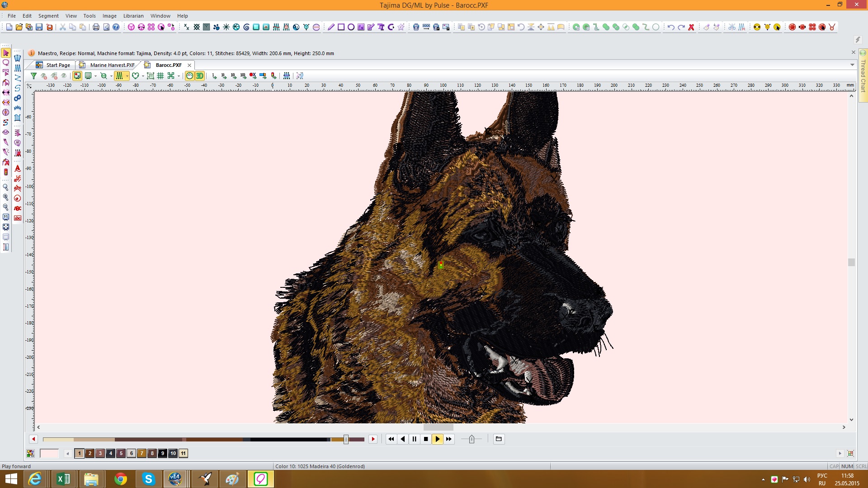Click the scissors trim icon
The height and width of the screenshot is (488, 868).
click(x=732, y=27)
